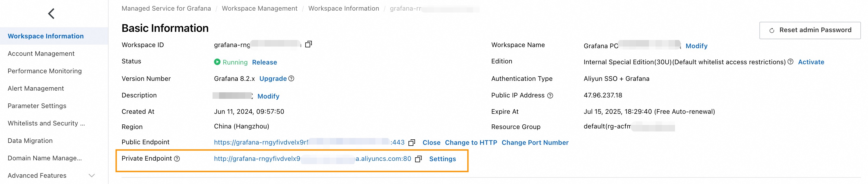Copy the Public Endpoint URL

pos(411,143)
